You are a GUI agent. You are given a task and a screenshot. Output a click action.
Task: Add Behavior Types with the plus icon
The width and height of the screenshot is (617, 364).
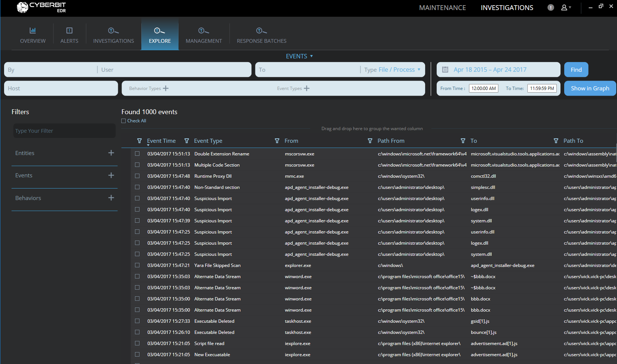tap(166, 88)
